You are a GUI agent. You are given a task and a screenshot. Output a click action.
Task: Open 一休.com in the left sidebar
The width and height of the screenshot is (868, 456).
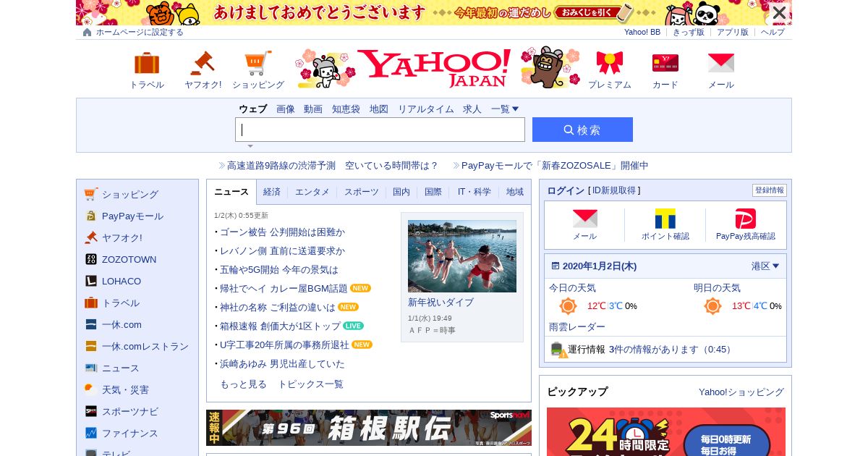tap(122, 324)
